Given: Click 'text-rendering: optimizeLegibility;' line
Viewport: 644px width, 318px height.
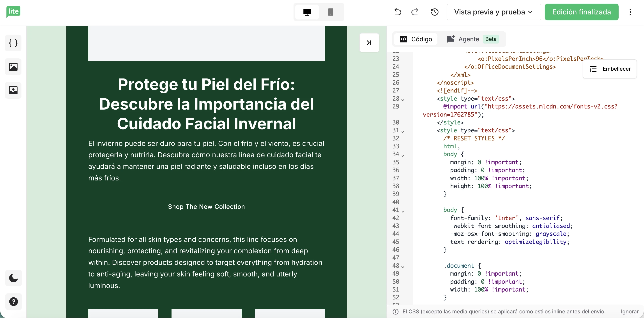Looking at the screenshot, I should 510,242.
